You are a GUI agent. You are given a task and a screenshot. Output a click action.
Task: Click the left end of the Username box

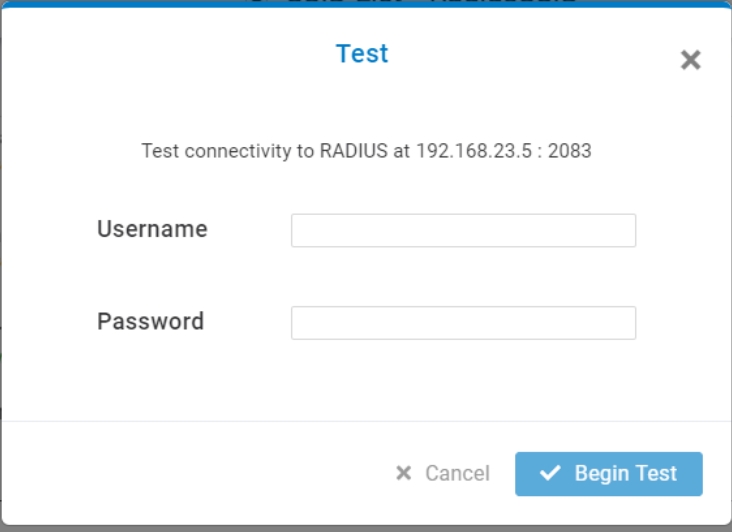300,230
